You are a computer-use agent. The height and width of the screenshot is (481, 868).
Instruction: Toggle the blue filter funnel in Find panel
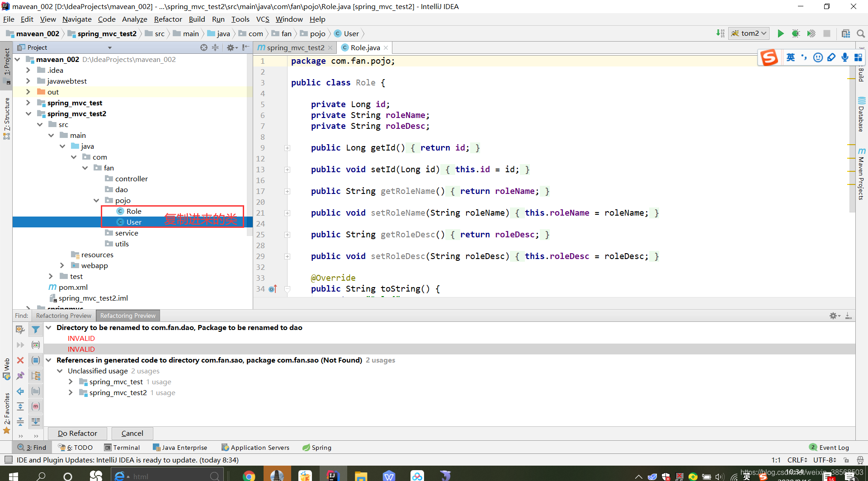(36, 330)
